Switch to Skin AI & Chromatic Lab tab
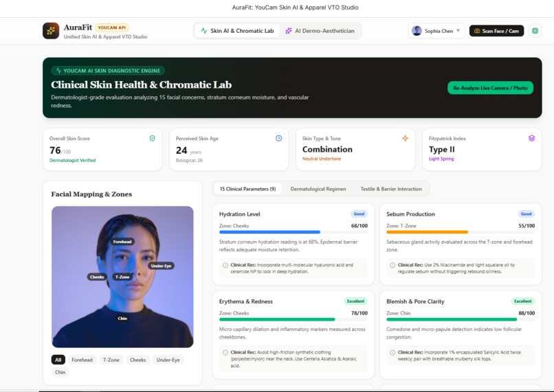This screenshot has width=554, height=392. point(237,31)
